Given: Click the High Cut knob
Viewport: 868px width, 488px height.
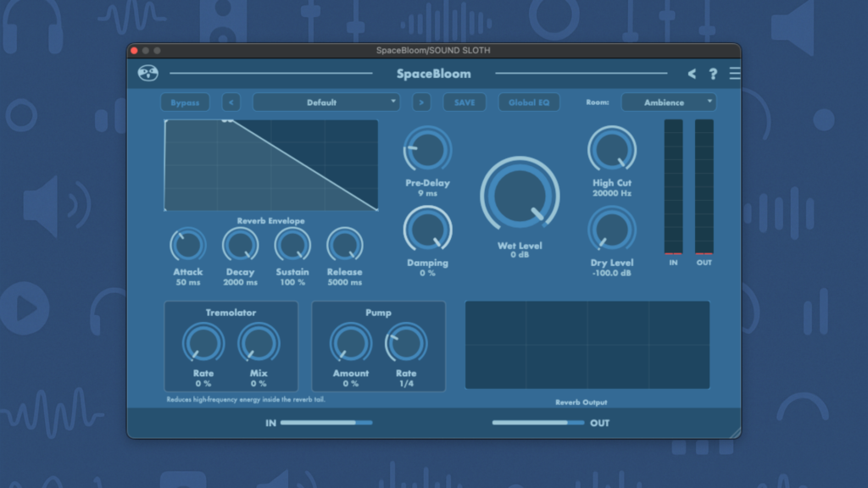Looking at the screenshot, I should click(612, 150).
